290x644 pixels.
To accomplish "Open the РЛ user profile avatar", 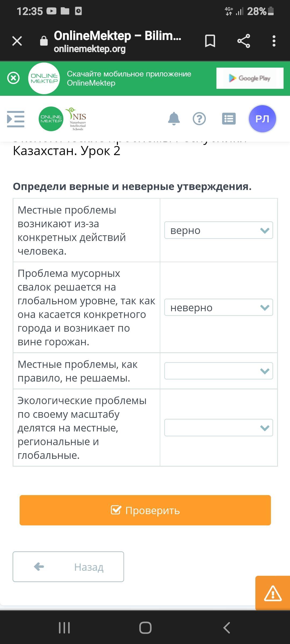I will click(262, 119).
